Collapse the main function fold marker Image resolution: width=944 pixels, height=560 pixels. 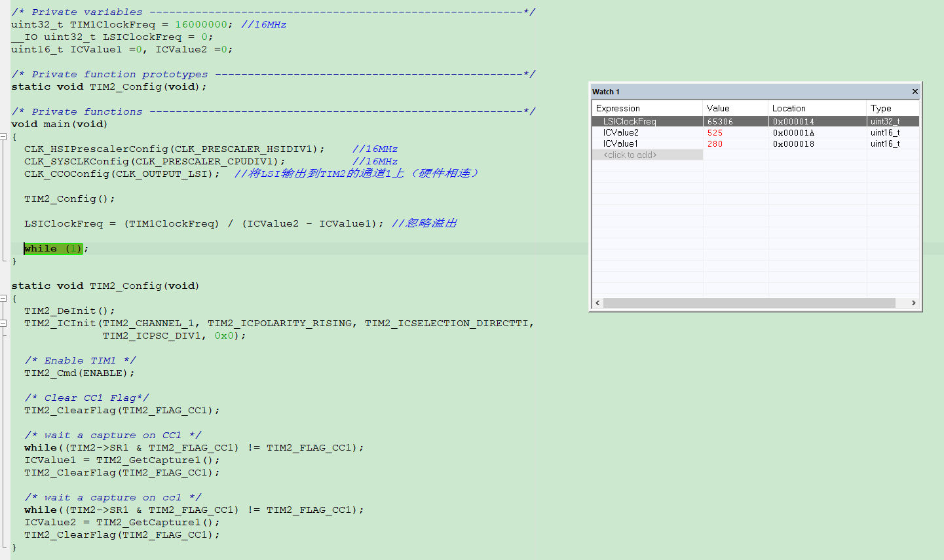point(3,137)
